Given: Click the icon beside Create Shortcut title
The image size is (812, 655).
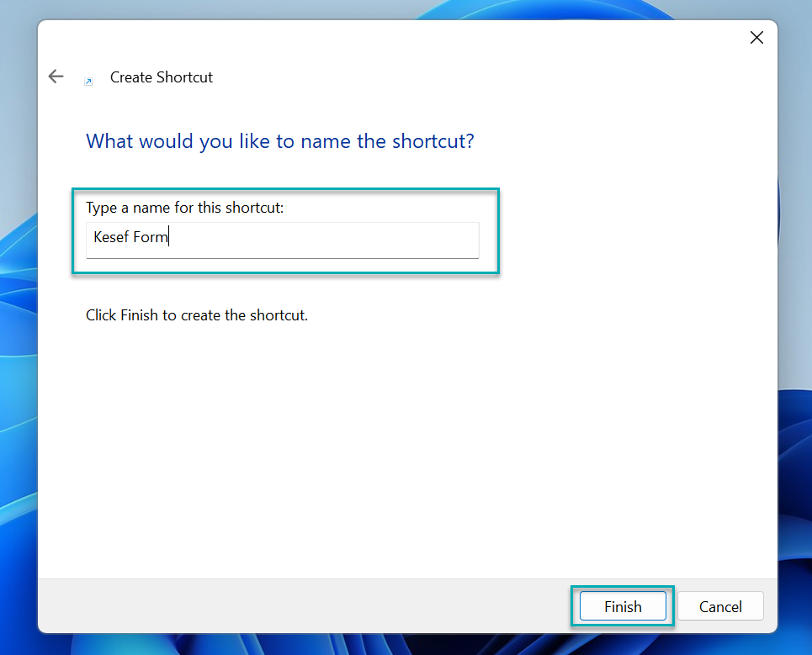Looking at the screenshot, I should (x=88, y=81).
